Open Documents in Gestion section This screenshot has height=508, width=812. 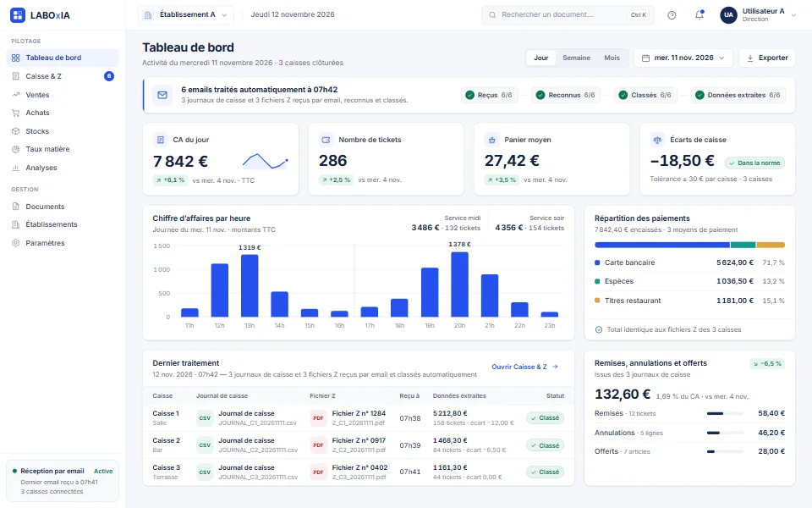[63, 207]
